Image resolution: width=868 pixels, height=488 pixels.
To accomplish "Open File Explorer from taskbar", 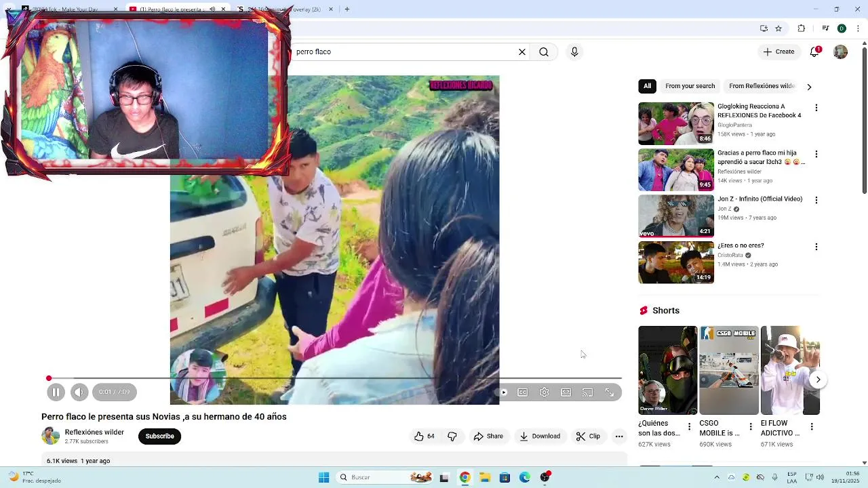I will pyautogui.click(x=485, y=477).
